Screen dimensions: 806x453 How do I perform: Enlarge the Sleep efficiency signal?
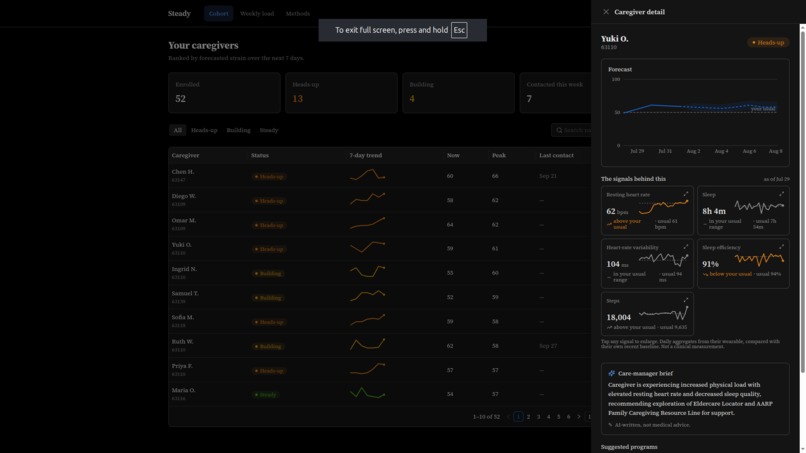pyautogui.click(x=781, y=247)
